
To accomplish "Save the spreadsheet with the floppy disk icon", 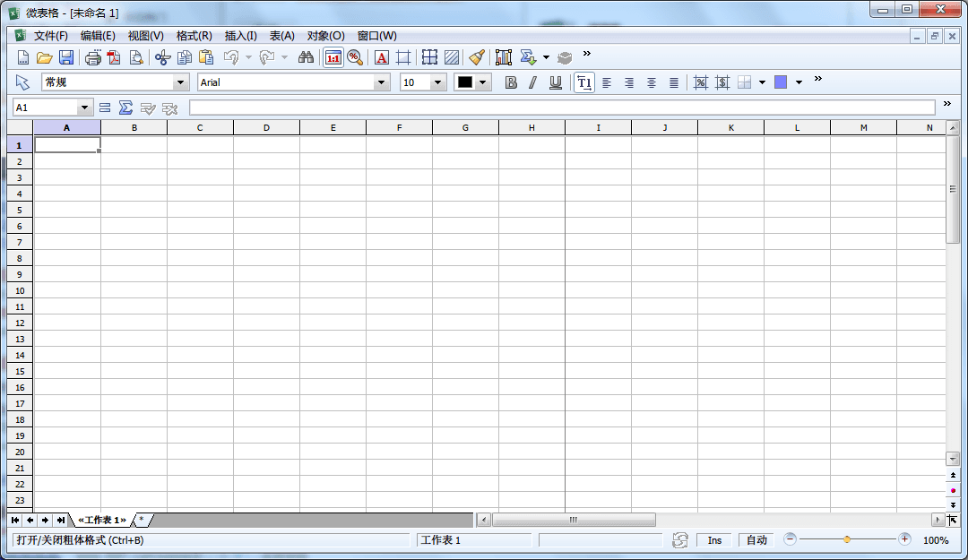I will [x=66, y=58].
